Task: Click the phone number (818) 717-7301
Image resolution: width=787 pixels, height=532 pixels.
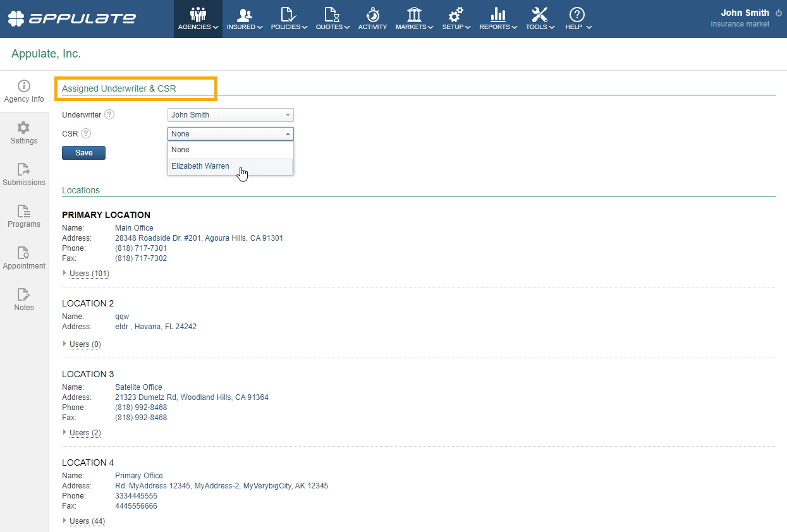Action: coord(141,248)
